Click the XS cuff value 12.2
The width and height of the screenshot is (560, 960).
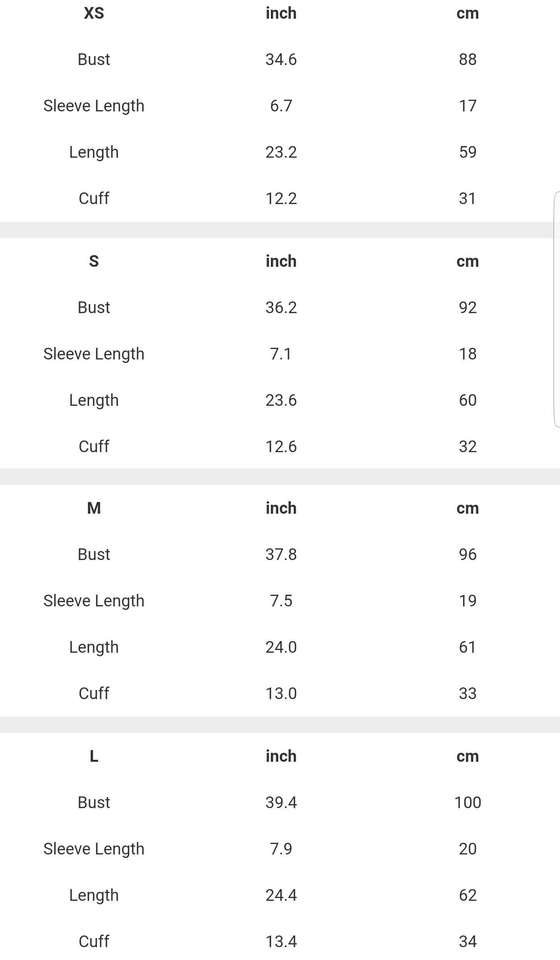pyautogui.click(x=281, y=199)
